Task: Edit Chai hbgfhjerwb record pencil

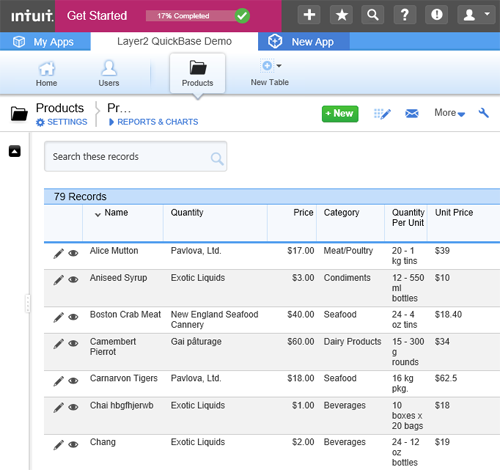Action: point(58,407)
